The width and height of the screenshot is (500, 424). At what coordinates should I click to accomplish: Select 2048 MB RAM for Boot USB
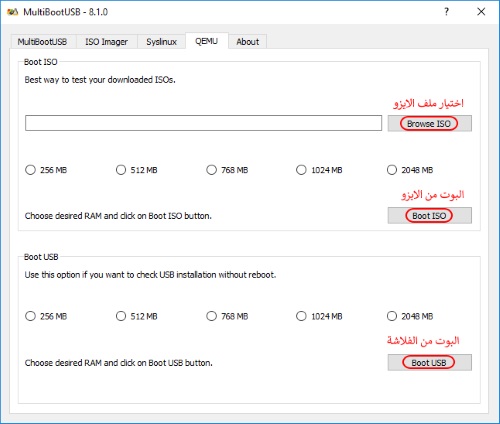pos(410,316)
